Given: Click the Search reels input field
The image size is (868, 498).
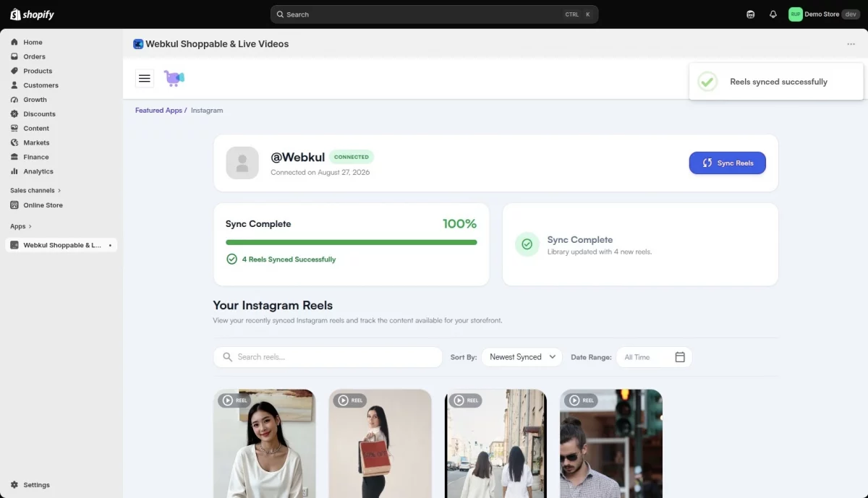Looking at the screenshot, I should 328,357.
